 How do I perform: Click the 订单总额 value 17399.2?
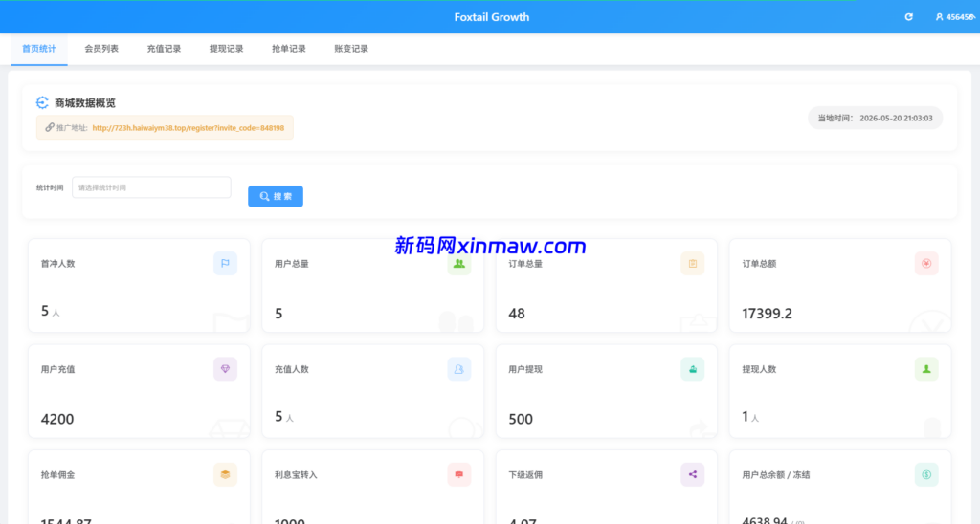[767, 314]
